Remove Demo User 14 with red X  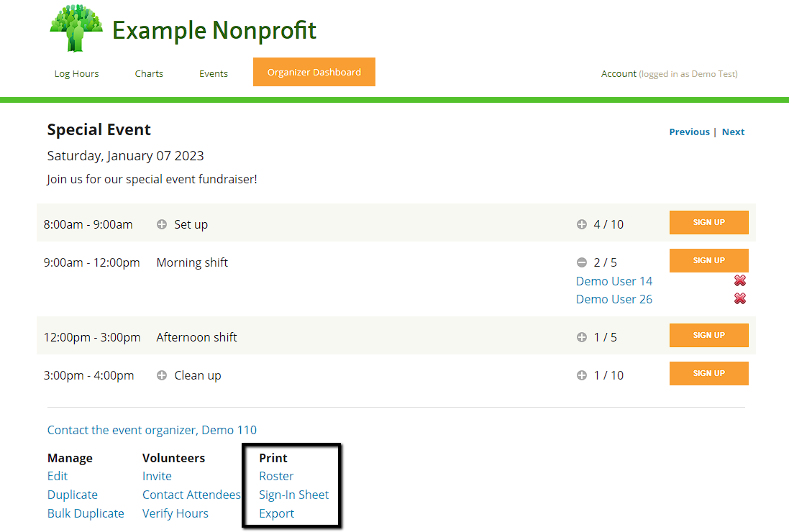tap(739, 281)
